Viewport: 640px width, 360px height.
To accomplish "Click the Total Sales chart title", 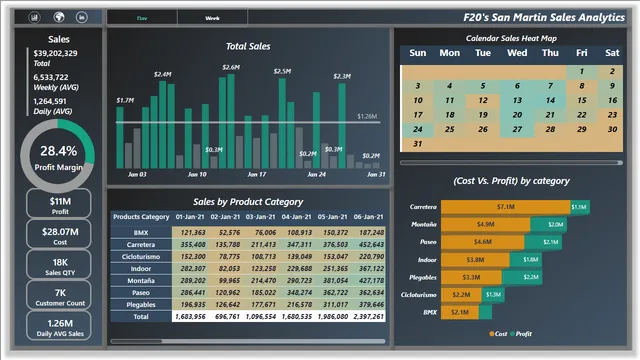I will coord(248,47).
